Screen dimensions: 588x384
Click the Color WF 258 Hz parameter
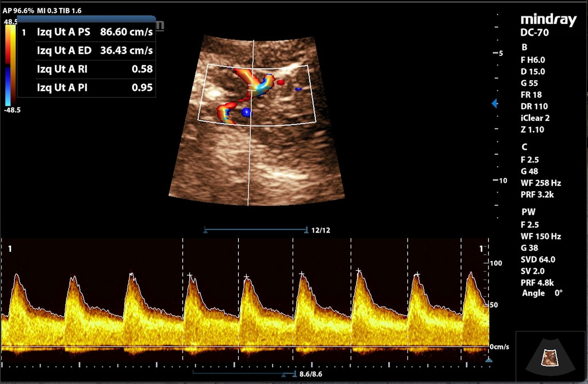click(541, 183)
